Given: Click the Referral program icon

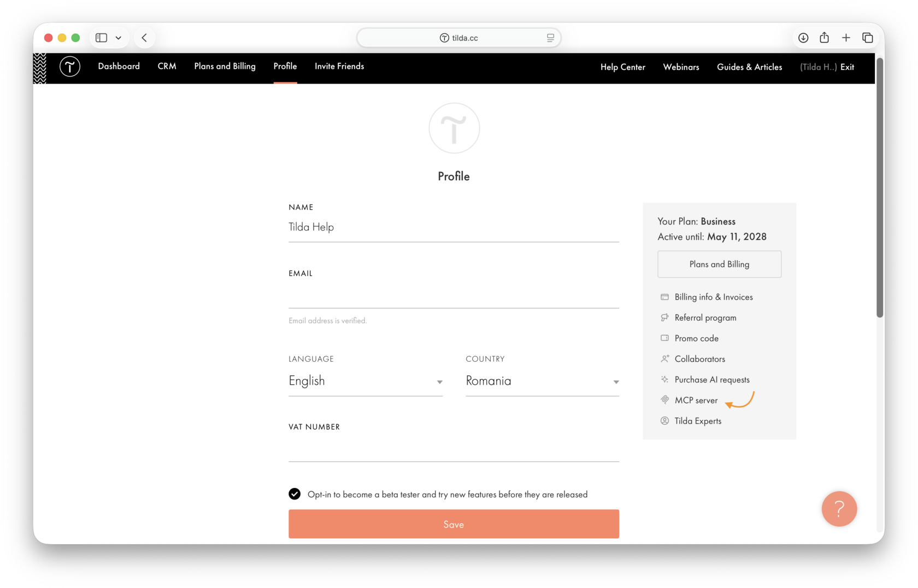Looking at the screenshot, I should 664,317.
